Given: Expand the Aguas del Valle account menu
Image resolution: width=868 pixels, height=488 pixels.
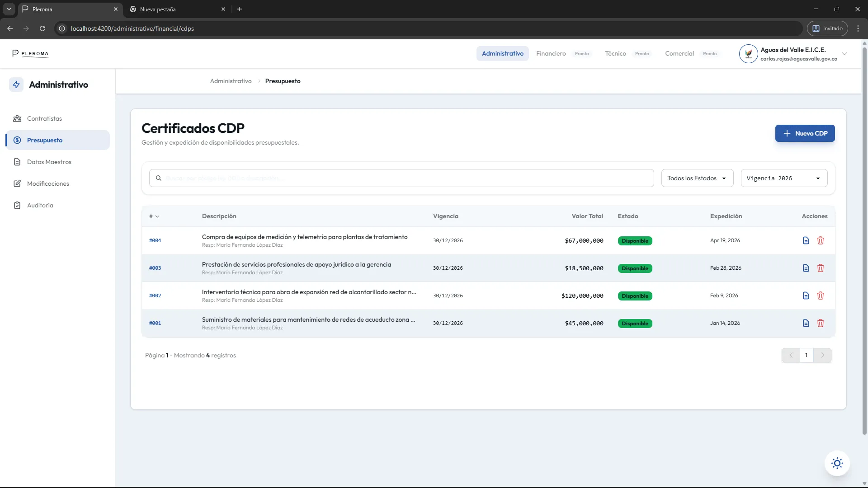Looking at the screenshot, I should coord(844,53).
